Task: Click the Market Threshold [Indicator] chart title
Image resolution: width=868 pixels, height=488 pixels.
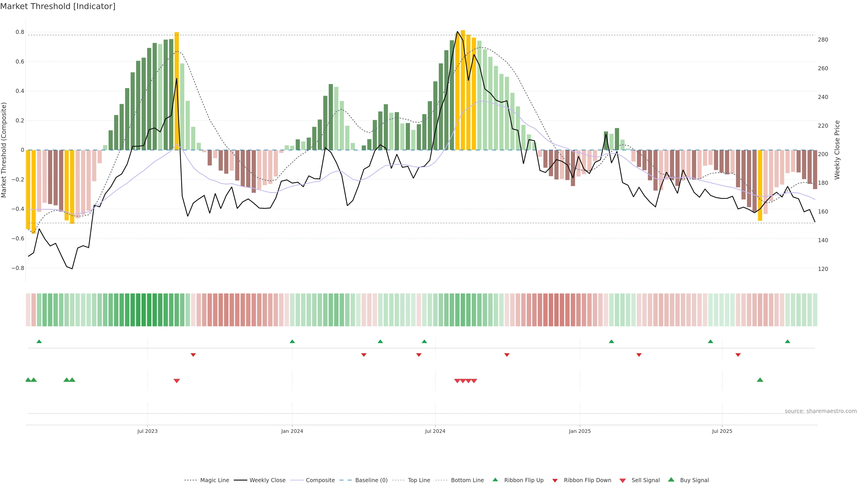Action: pos(58,6)
